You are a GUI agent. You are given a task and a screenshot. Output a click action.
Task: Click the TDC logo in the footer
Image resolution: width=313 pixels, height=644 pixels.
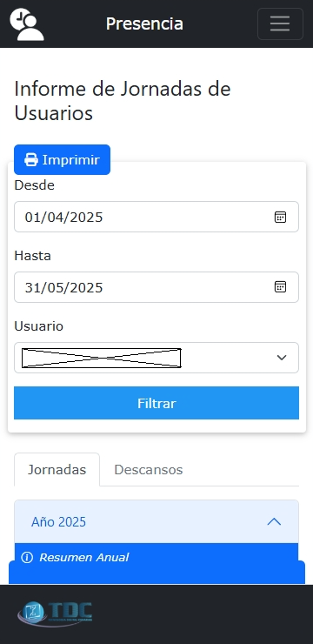pyautogui.click(x=55, y=614)
